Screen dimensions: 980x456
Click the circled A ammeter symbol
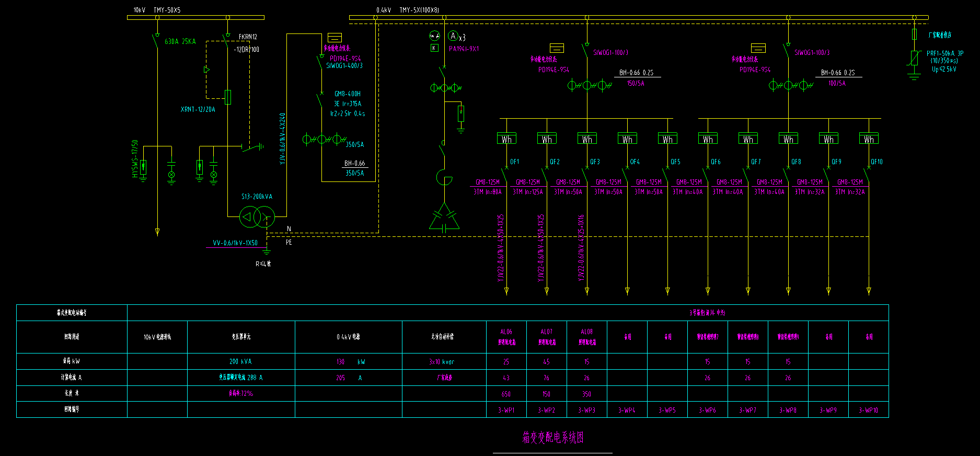[453, 36]
